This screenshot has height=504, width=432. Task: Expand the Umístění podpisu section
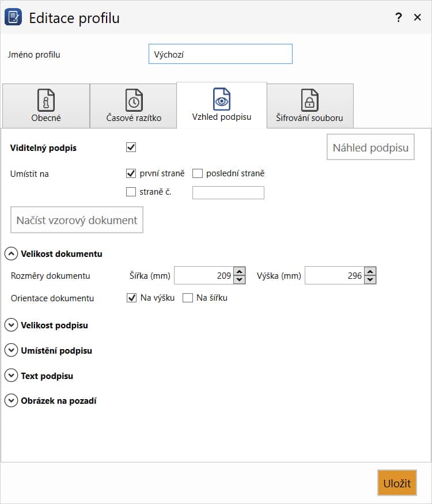click(x=12, y=350)
